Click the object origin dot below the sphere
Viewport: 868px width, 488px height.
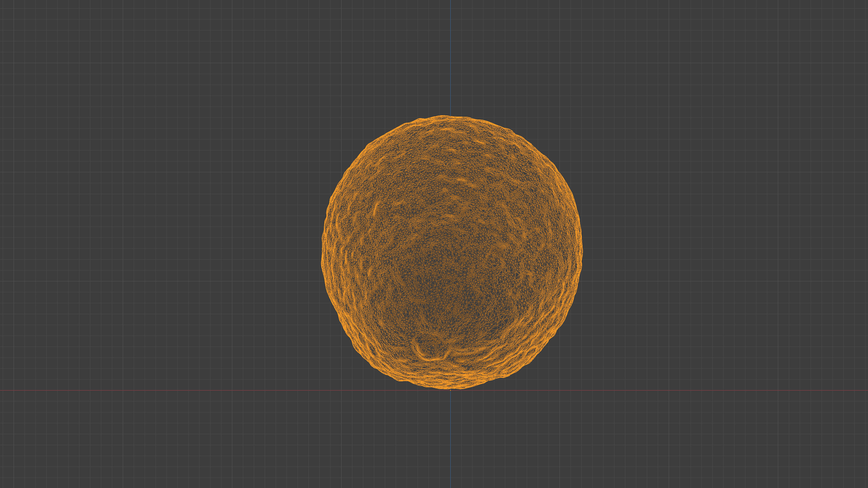pyautogui.click(x=451, y=390)
